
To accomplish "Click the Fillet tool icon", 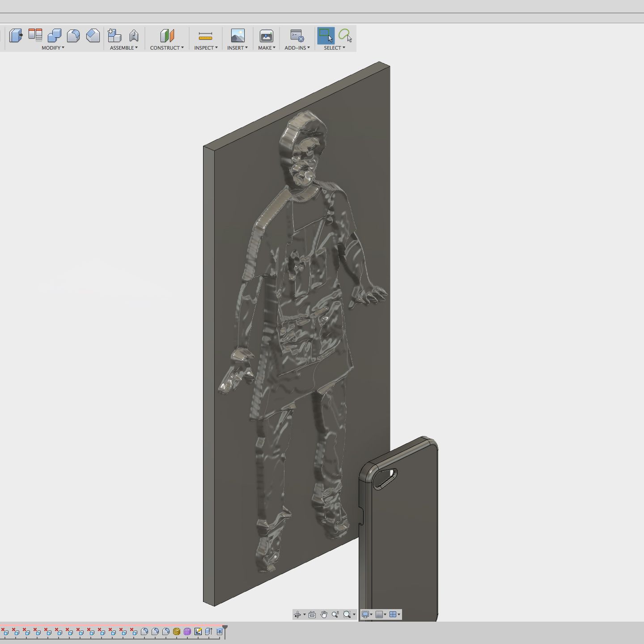I will tap(73, 35).
